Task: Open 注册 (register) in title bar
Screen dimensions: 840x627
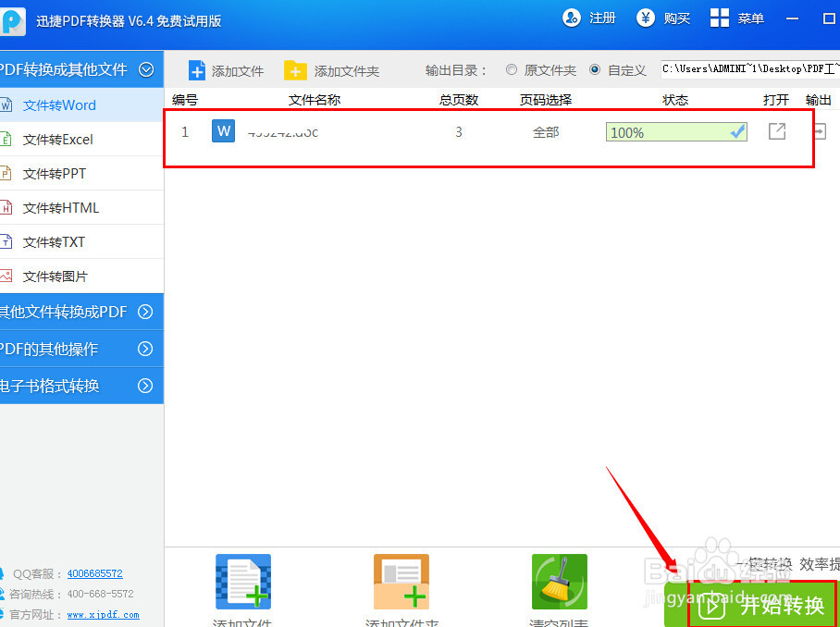Action: [x=589, y=18]
